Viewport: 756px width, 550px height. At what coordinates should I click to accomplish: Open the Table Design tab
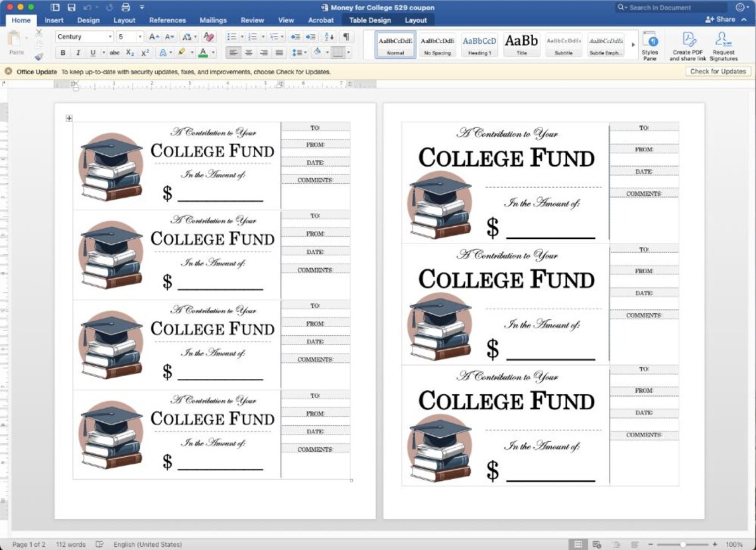(370, 21)
